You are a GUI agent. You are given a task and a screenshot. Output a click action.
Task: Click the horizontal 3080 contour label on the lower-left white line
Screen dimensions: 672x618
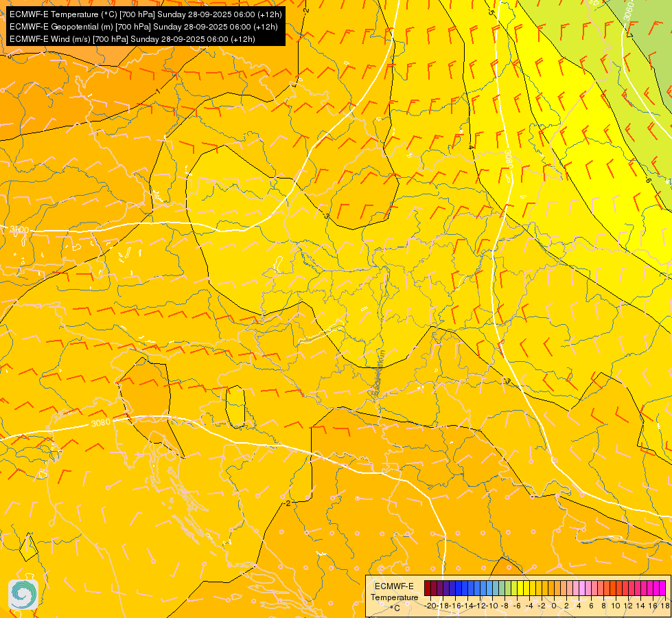(x=101, y=423)
